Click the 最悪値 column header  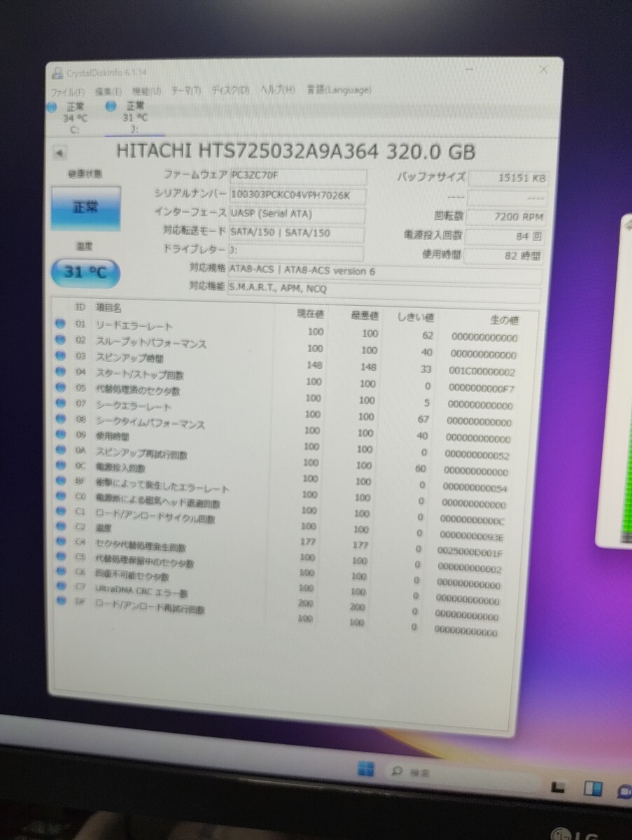pyautogui.click(x=365, y=316)
